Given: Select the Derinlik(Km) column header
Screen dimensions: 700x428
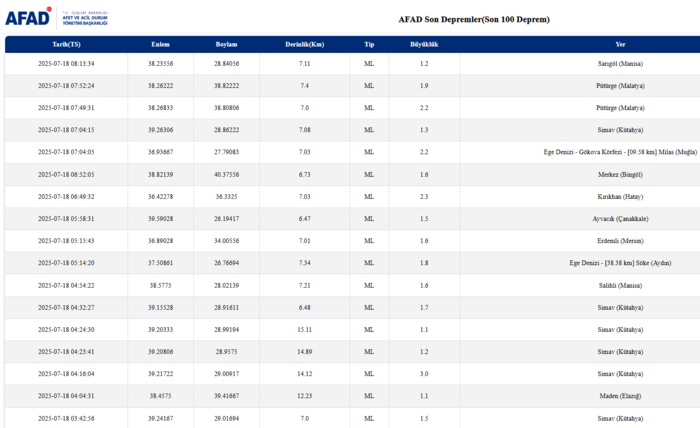Looking at the screenshot, I should point(304,45).
